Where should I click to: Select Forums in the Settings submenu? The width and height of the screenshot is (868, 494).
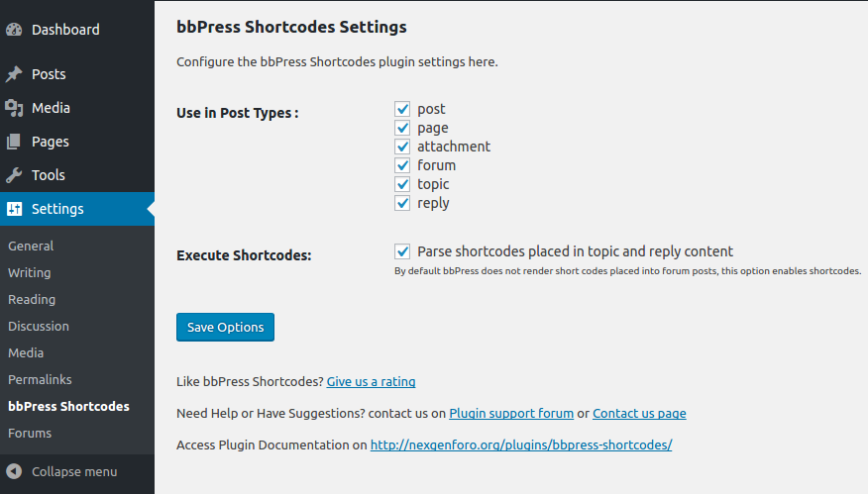pos(30,434)
